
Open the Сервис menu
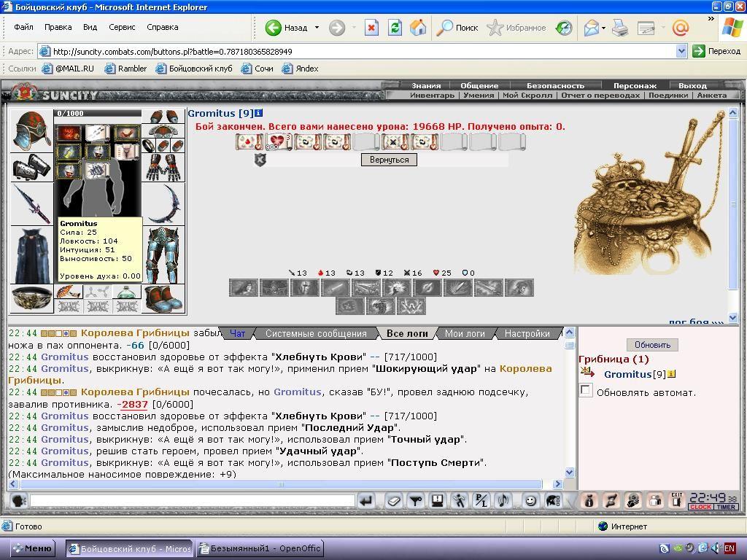pos(122,27)
